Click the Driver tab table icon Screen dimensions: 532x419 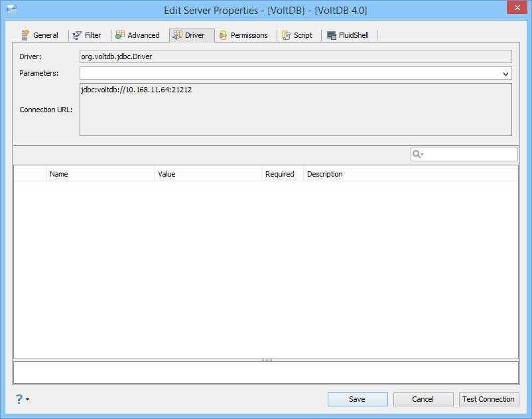pyautogui.click(x=178, y=35)
